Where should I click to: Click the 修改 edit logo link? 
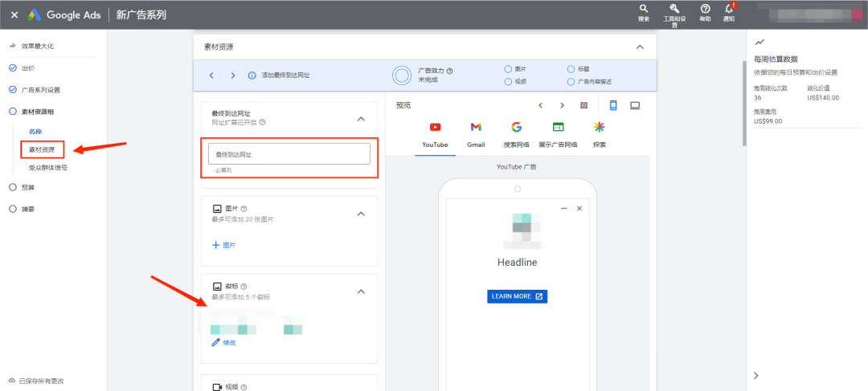click(x=223, y=343)
